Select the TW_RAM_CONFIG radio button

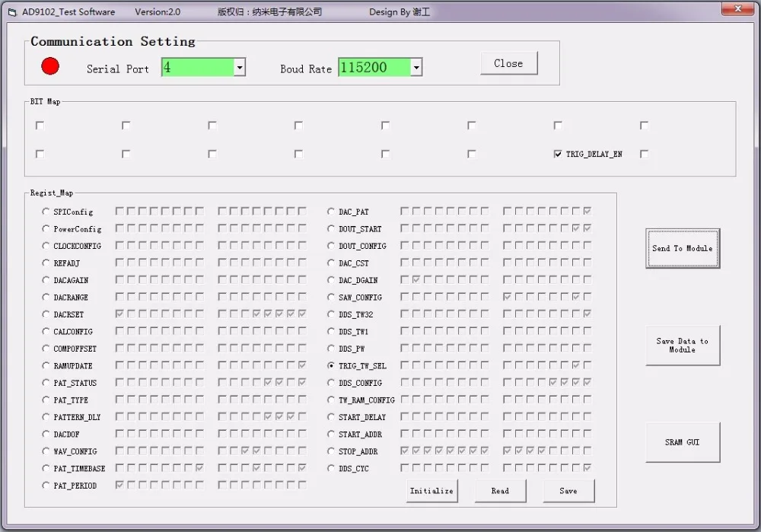tap(331, 400)
